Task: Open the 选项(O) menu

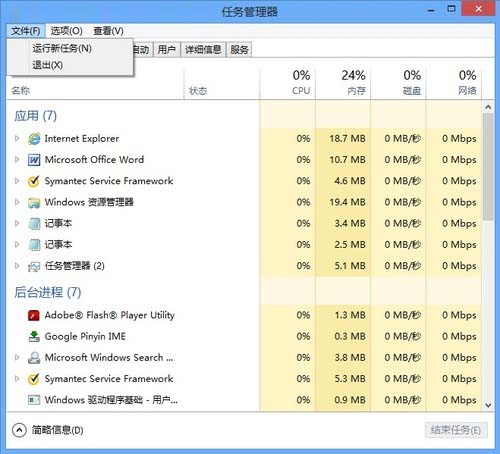Action: point(66,31)
